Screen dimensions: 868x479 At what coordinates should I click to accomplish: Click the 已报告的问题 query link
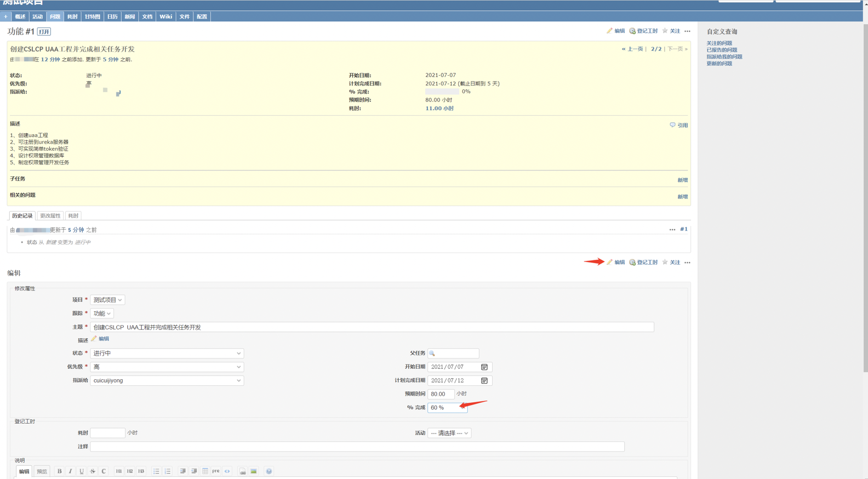pos(722,50)
